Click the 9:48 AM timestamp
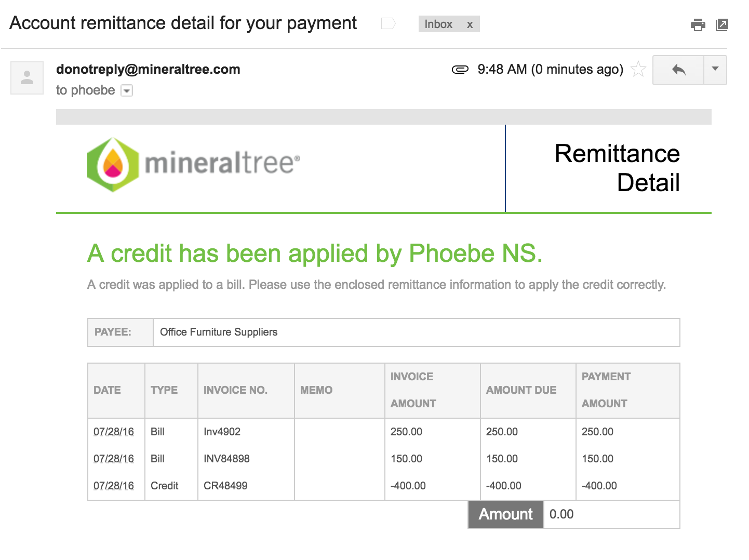Viewport: 749px width, 560px height. [550, 70]
